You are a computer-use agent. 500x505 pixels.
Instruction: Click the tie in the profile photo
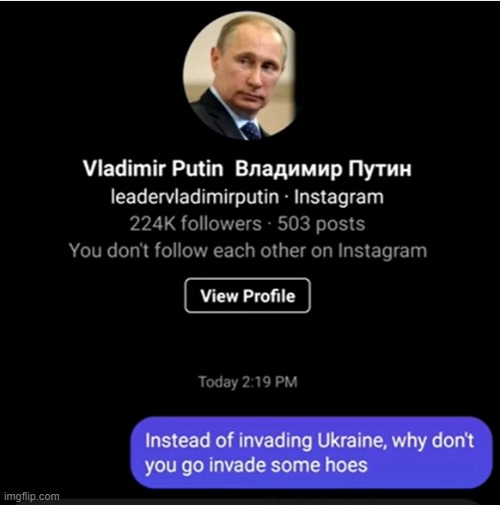(x=250, y=130)
